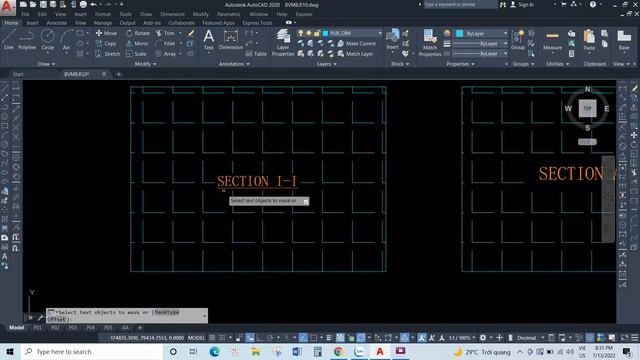Toggle transparency display in status bar
The image size is (640, 360).
pos(340,338)
